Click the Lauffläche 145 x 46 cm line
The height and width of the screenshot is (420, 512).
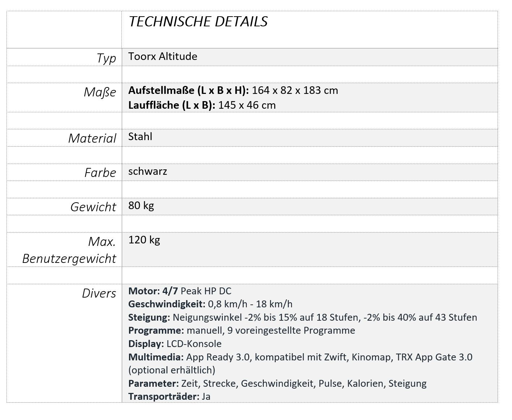click(x=202, y=105)
